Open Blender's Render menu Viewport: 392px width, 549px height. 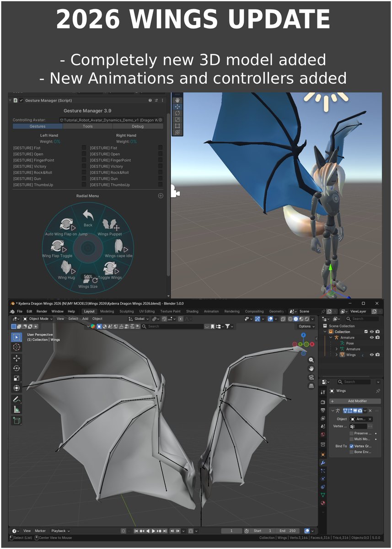click(42, 312)
